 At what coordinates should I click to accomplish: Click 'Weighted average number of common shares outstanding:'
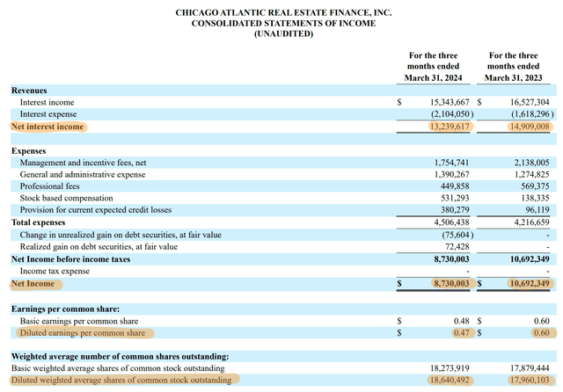point(120,357)
